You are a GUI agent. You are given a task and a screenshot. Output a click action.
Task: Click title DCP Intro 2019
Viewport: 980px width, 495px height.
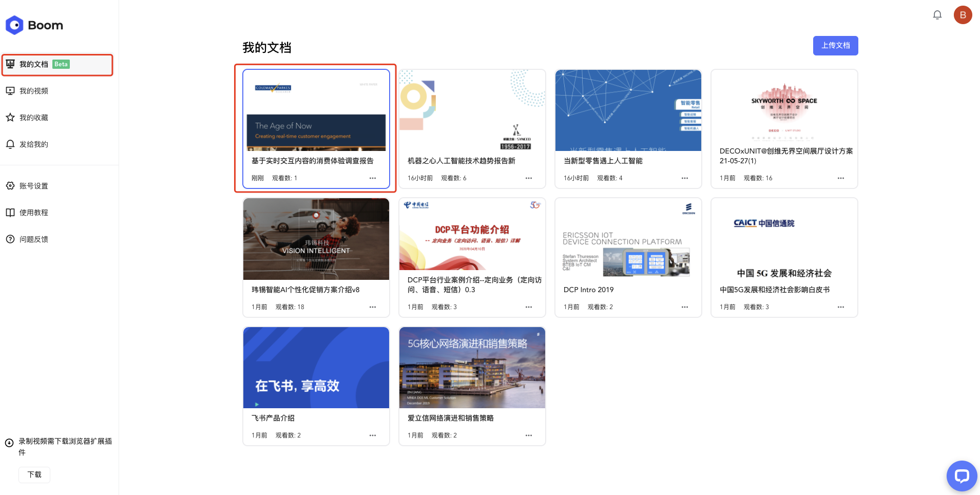589,290
